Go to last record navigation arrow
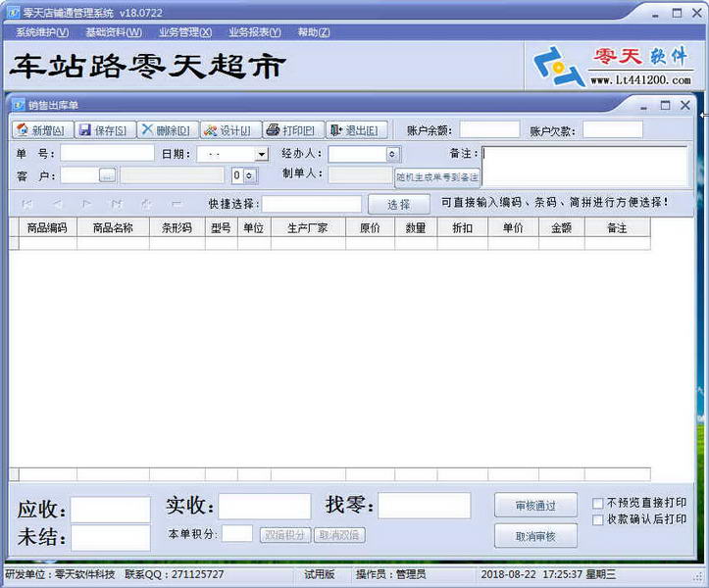The image size is (709, 588). click(117, 204)
